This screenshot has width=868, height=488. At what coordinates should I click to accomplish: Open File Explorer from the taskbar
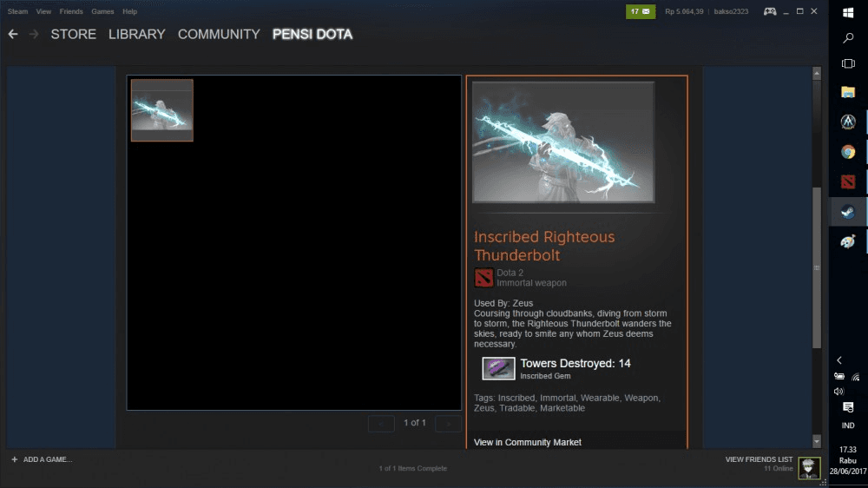[847, 92]
